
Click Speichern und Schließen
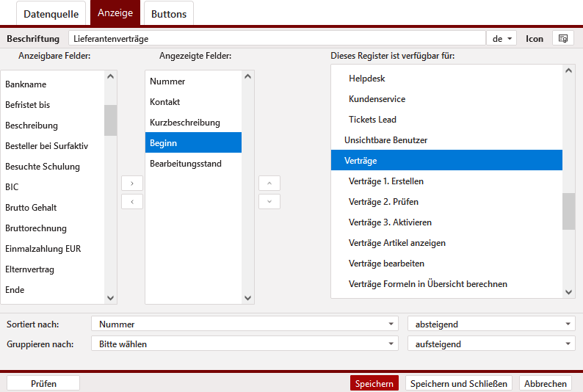[458, 383]
